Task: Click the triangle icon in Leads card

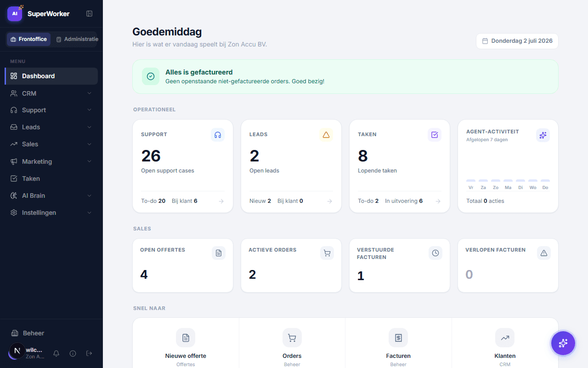Action: [x=326, y=135]
